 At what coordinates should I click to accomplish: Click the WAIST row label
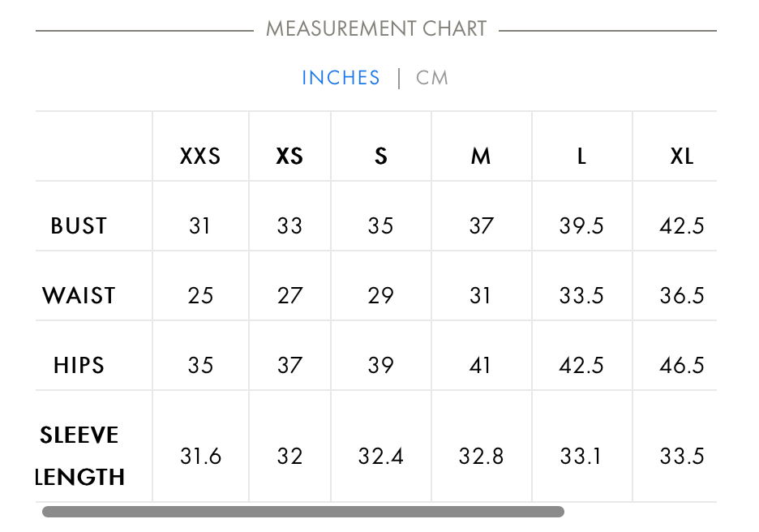click(79, 295)
